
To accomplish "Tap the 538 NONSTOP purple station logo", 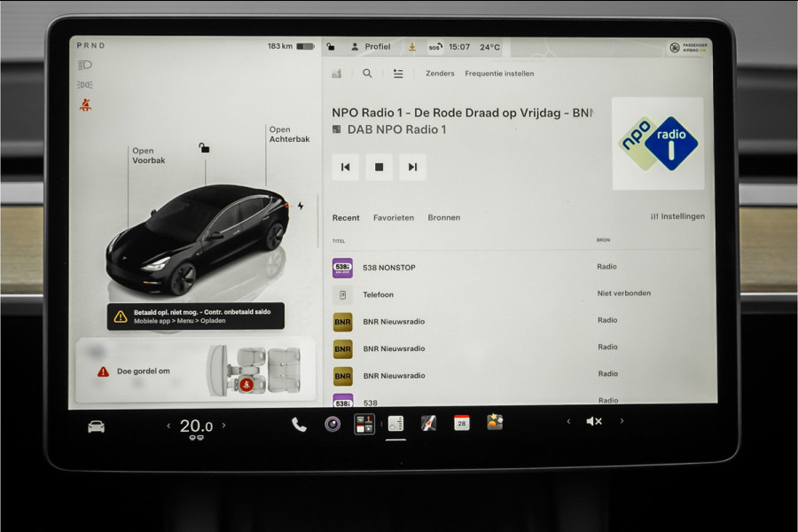I will click(x=342, y=268).
